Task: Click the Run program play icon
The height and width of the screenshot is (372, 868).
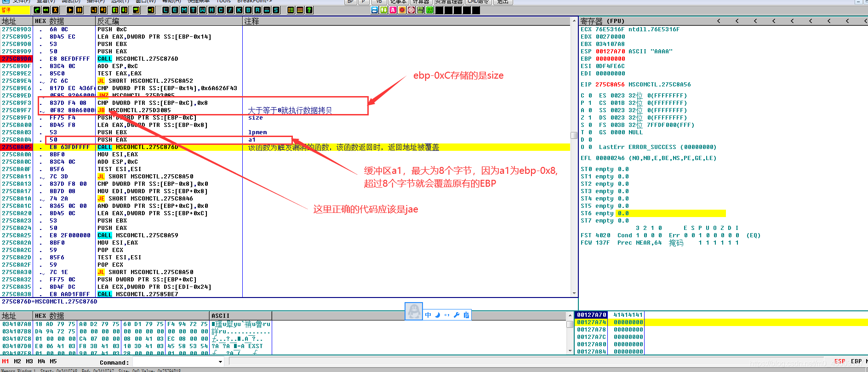Action: coord(70,10)
